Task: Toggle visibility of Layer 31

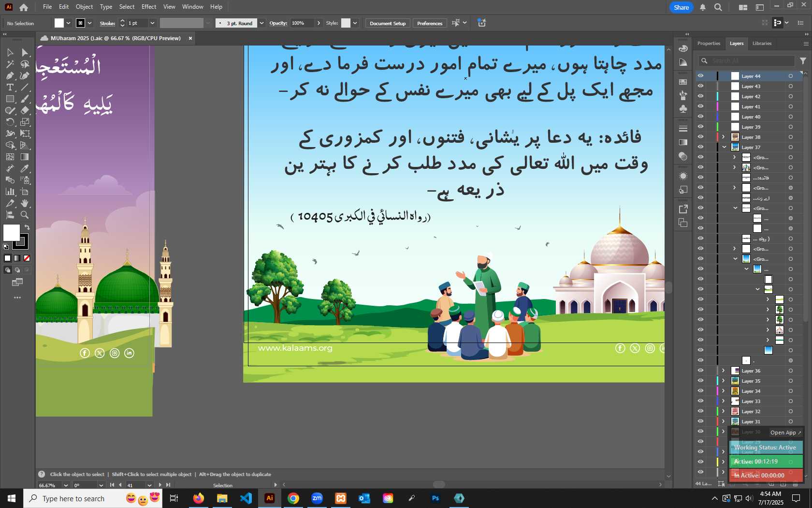Action: click(700, 421)
